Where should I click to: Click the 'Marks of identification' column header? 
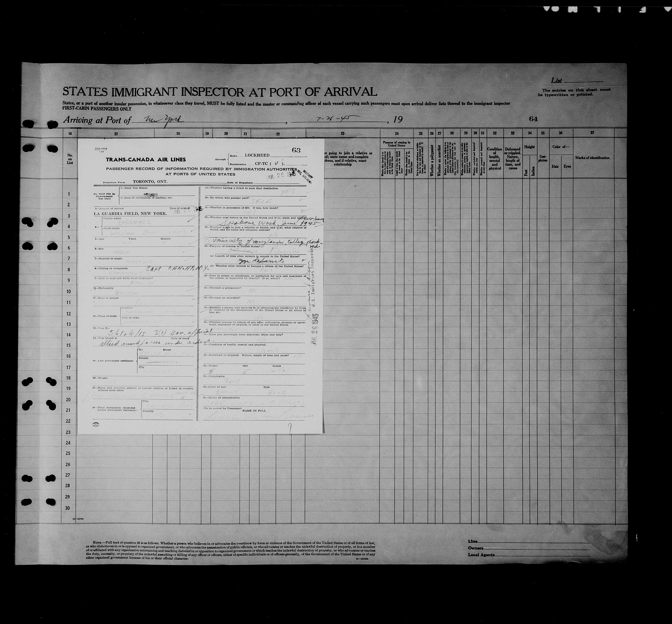(x=592, y=158)
